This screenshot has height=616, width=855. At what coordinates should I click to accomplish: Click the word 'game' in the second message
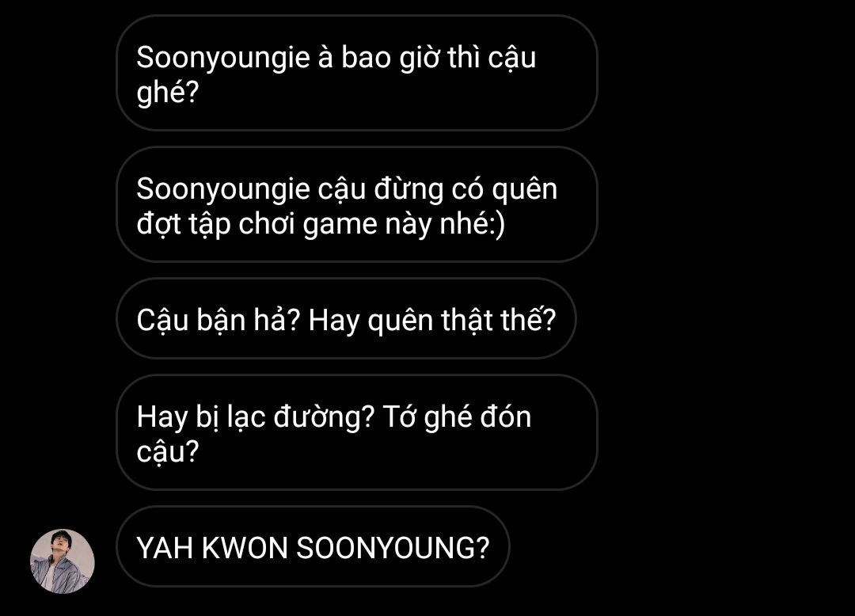(340, 225)
